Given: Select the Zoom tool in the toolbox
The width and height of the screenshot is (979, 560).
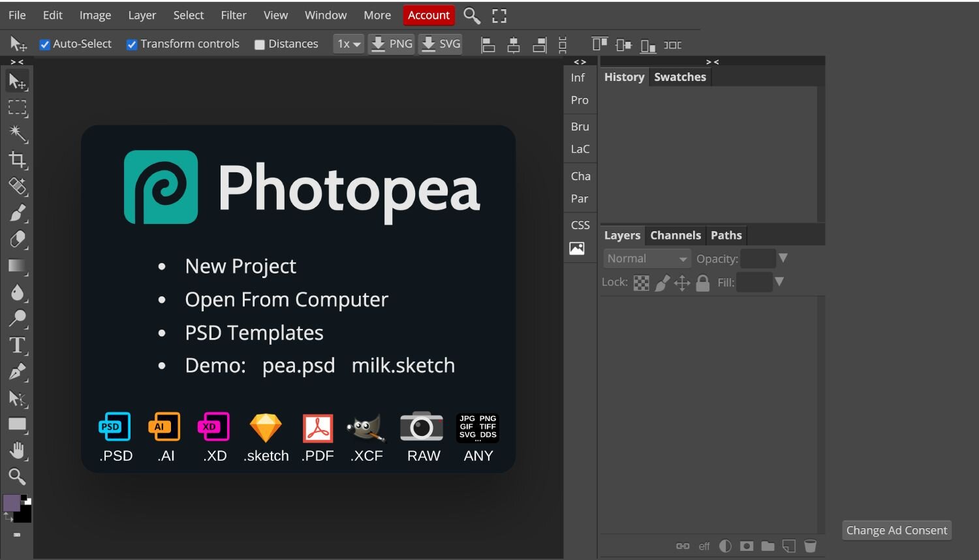Looking at the screenshot, I should [x=17, y=476].
